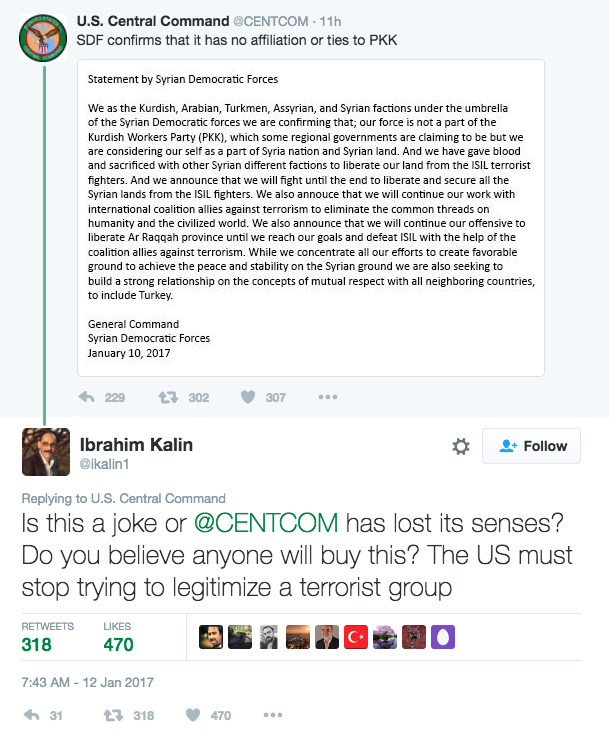
Task: Click the 7:43 AM - 12 Jan 2017 timestamp
Action: [x=88, y=682]
